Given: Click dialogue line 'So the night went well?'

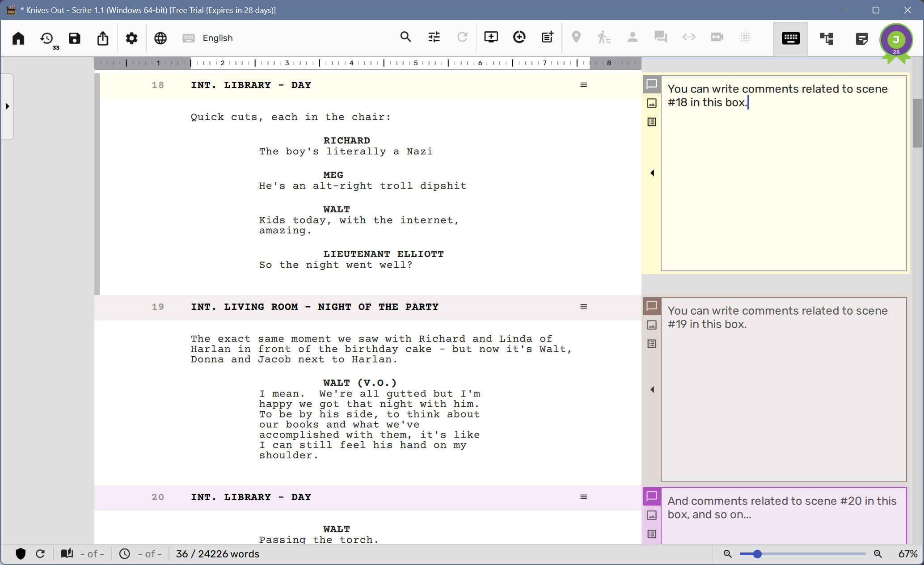Looking at the screenshot, I should 336,265.
